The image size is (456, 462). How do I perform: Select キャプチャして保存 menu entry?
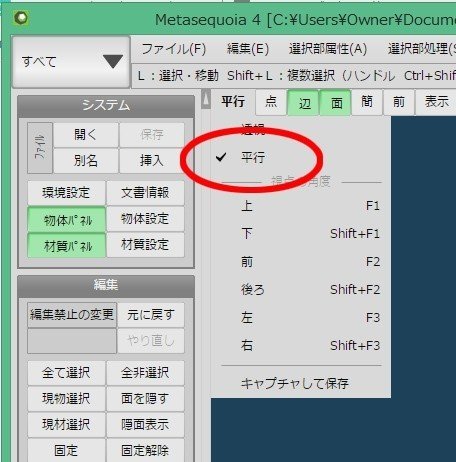301,383
